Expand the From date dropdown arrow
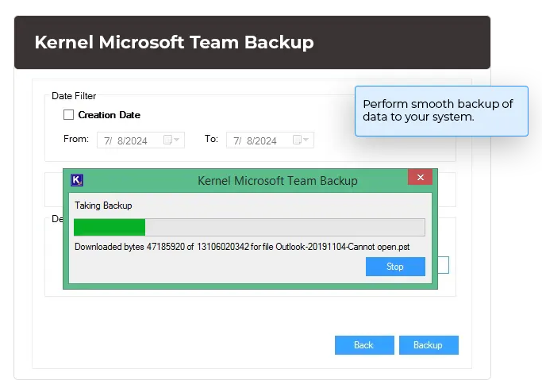This screenshot has width=542, height=392. point(177,140)
